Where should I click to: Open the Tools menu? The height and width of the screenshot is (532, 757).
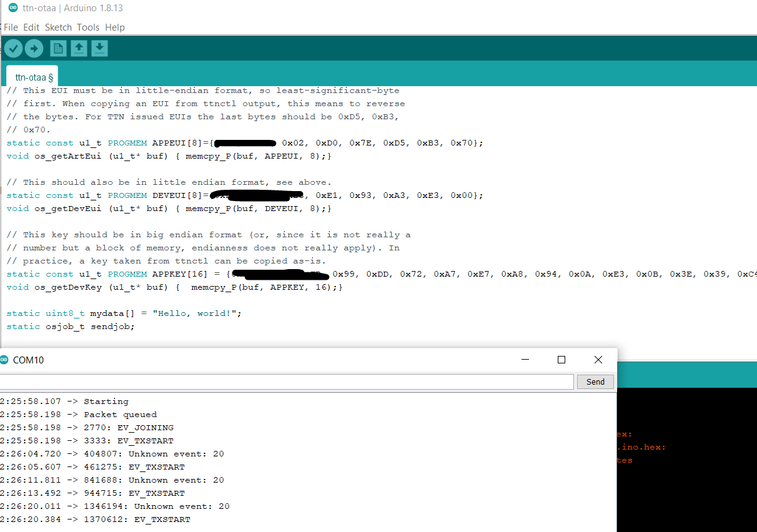(x=88, y=27)
